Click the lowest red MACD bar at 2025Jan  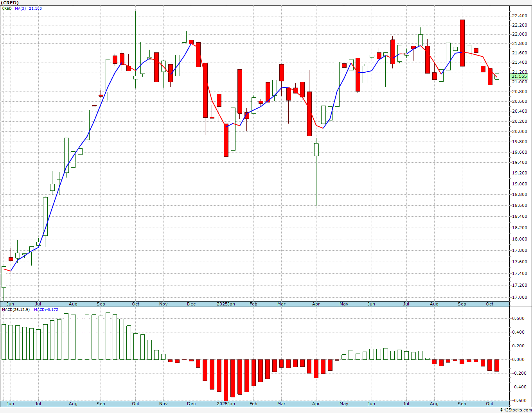[226, 380]
